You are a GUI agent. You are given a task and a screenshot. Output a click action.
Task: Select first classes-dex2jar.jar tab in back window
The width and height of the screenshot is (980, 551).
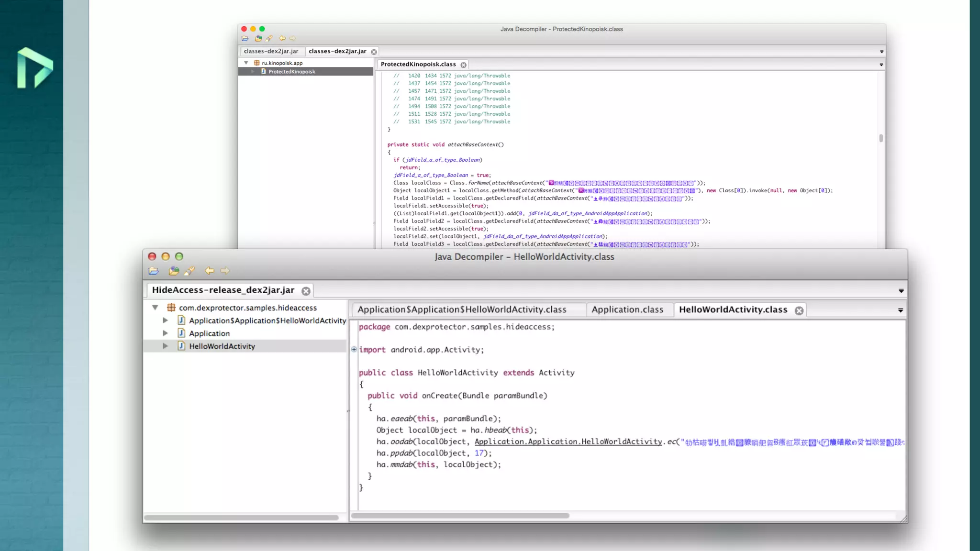[x=271, y=51]
